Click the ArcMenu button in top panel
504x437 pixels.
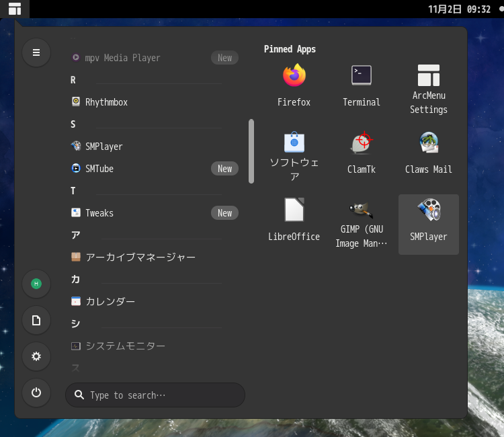tap(15, 9)
